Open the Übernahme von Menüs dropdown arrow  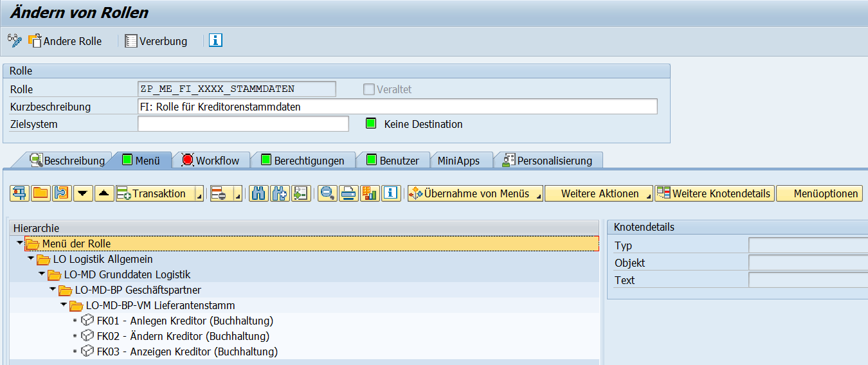(538, 195)
